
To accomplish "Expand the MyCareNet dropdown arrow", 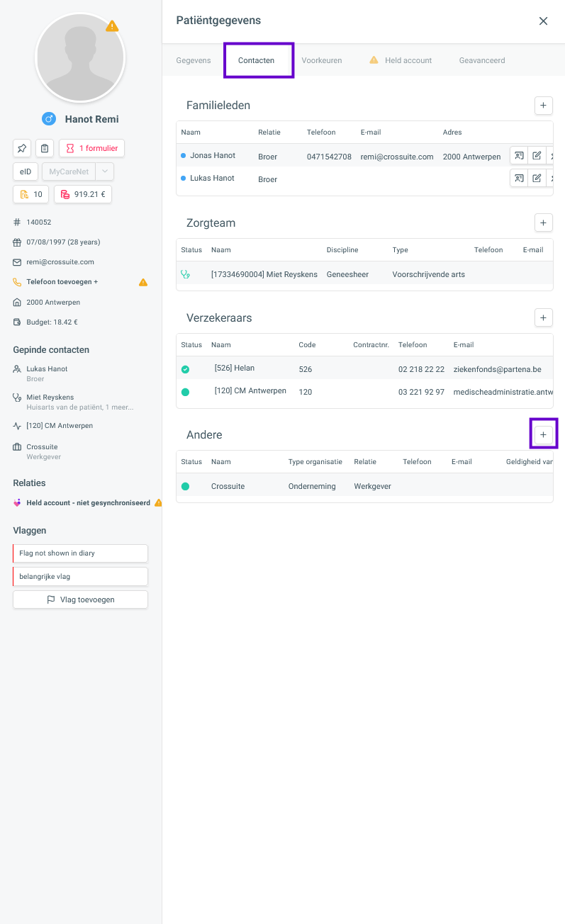I will pyautogui.click(x=104, y=171).
